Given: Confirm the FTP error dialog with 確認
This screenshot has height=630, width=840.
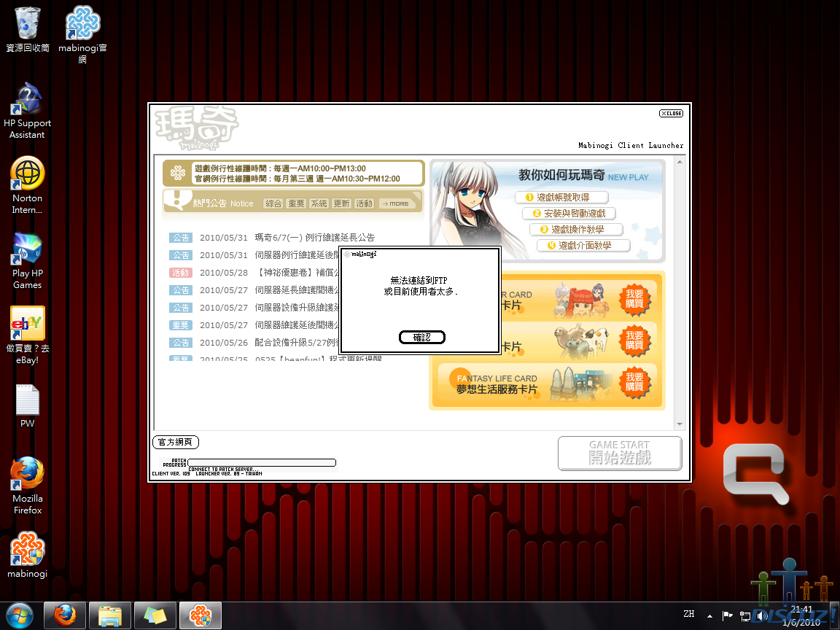Looking at the screenshot, I should pos(422,338).
